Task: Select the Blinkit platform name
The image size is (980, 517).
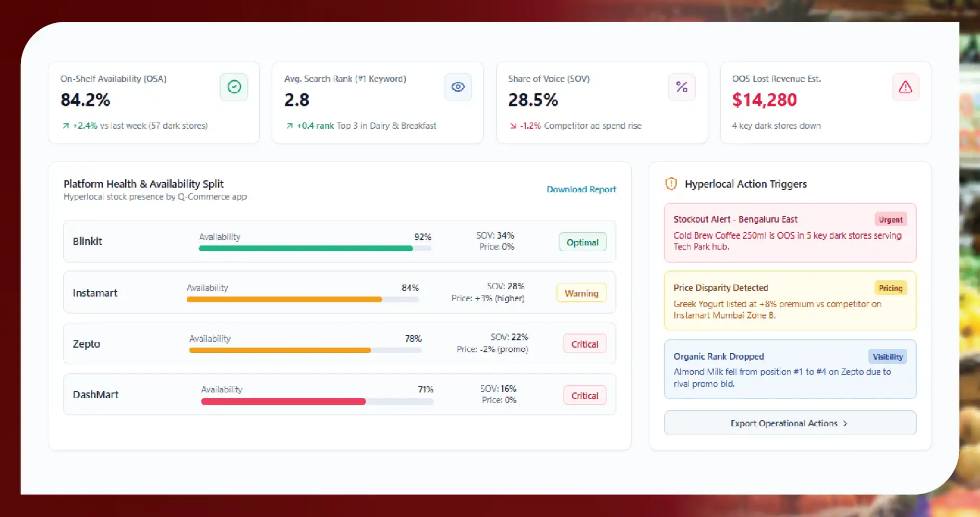Action: coord(87,241)
